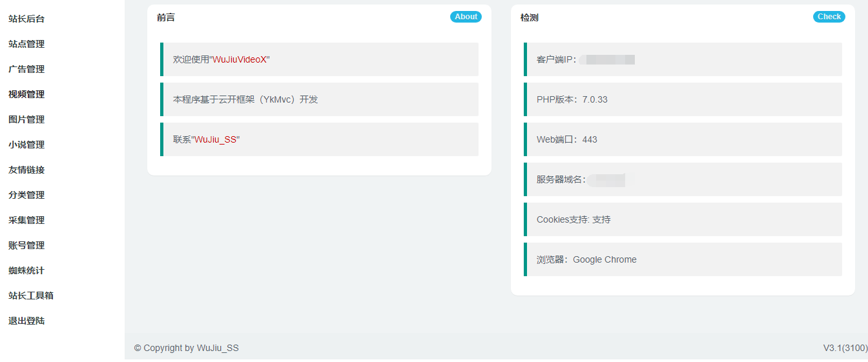The width and height of the screenshot is (868, 362).
Task: Click the red WuJiuVideoX text
Action: coord(240,59)
